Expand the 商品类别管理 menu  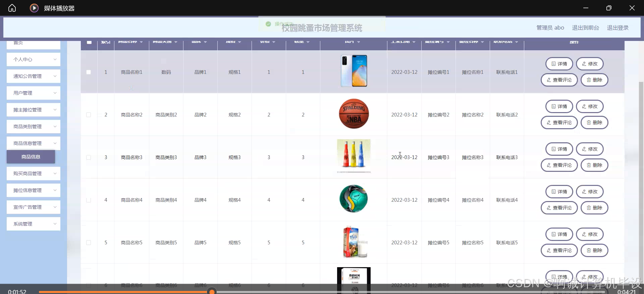tap(34, 127)
